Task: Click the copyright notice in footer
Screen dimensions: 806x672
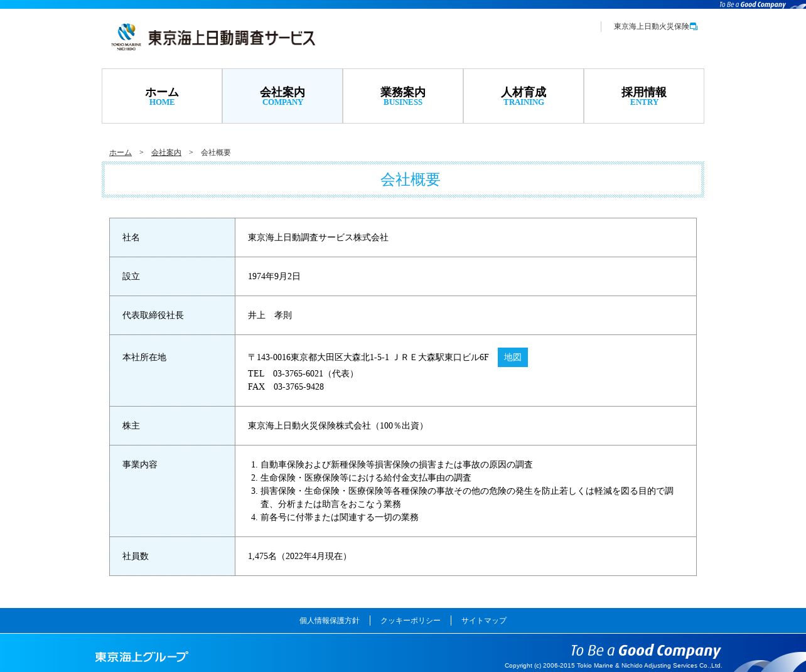Action: (613, 666)
